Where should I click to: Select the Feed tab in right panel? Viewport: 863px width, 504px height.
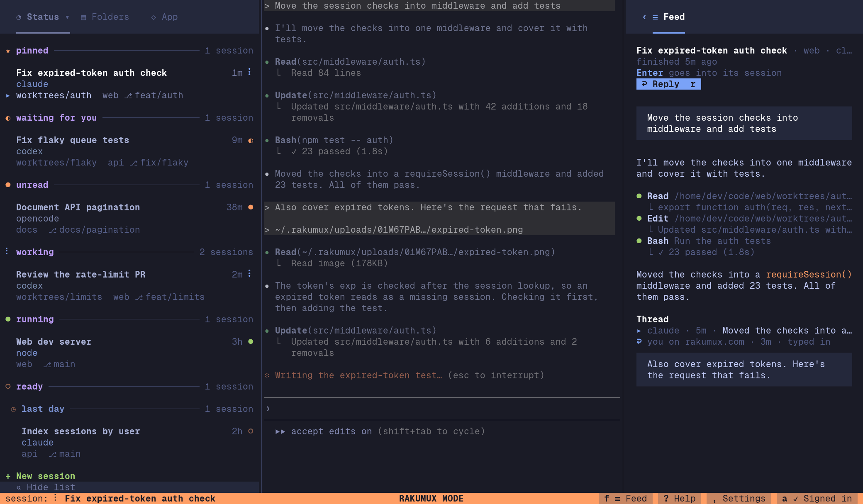click(668, 17)
